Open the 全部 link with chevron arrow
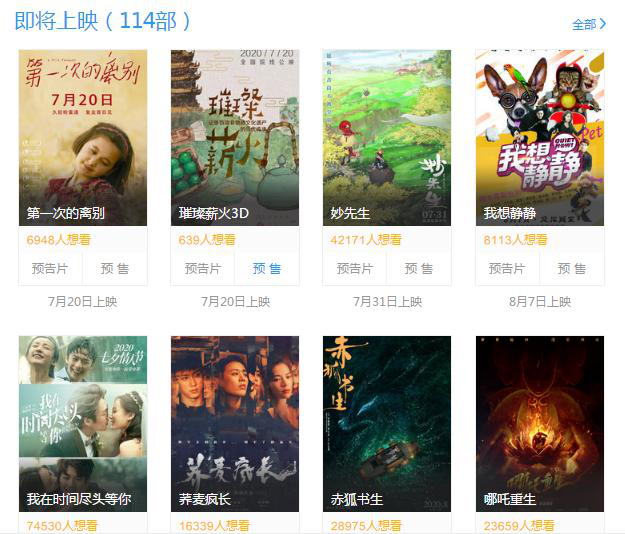The height and width of the screenshot is (534, 625). pyautogui.click(x=589, y=24)
